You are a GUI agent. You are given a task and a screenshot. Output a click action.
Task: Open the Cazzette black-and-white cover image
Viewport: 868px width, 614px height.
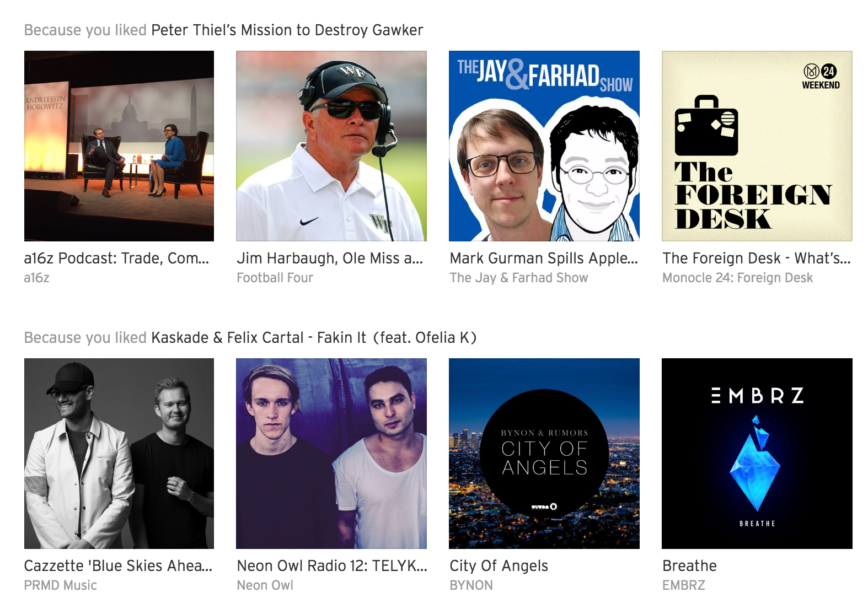click(119, 454)
